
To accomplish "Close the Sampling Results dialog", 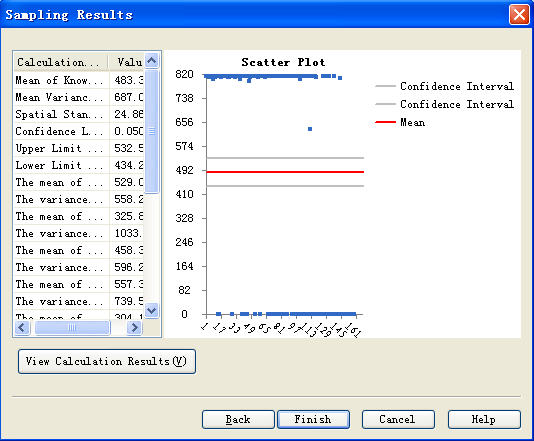I will tap(519, 15).
